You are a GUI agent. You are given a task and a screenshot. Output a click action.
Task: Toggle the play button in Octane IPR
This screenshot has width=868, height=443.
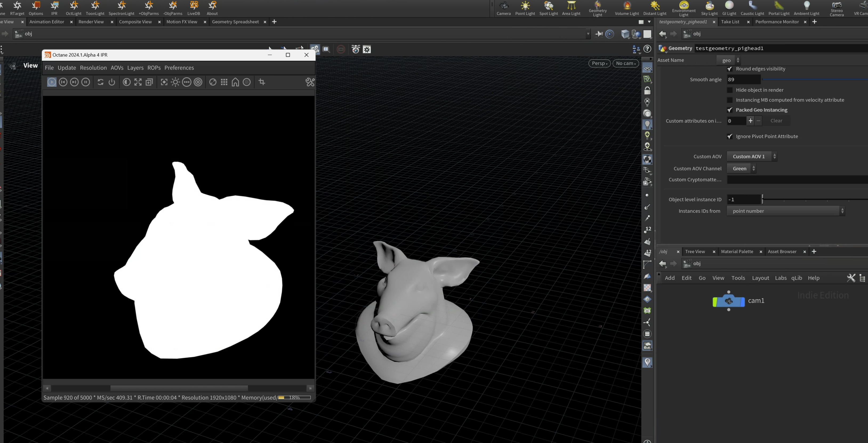51,82
